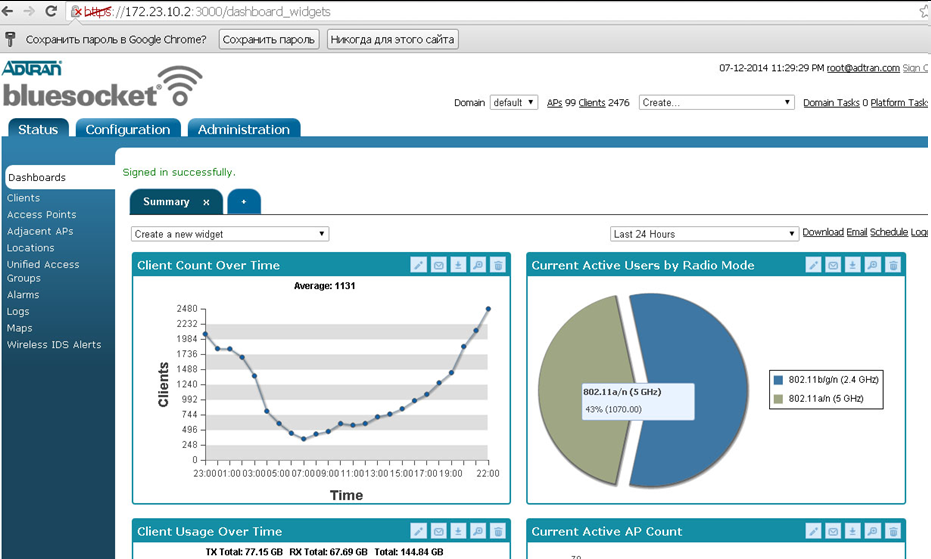Download the Client Usage Over Time widget
Viewport: 931px width, 559px height.
(458, 531)
